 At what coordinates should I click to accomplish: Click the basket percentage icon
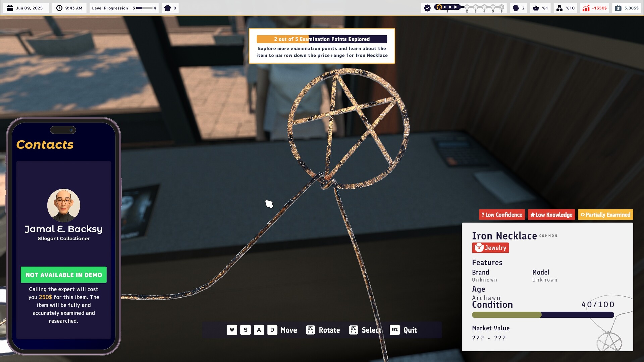pyautogui.click(x=537, y=8)
